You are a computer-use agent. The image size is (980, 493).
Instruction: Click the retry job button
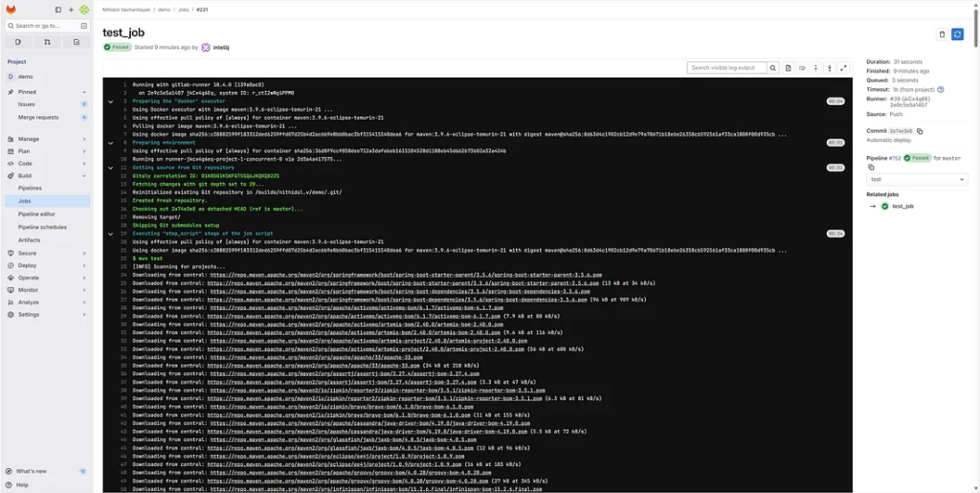click(x=957, y=34)
